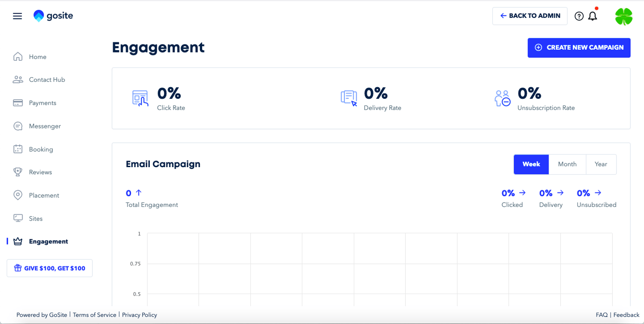The width and height of the screenshot is (644, 324).
Task: Click BACK TO ADMIN
Action: 530,16
